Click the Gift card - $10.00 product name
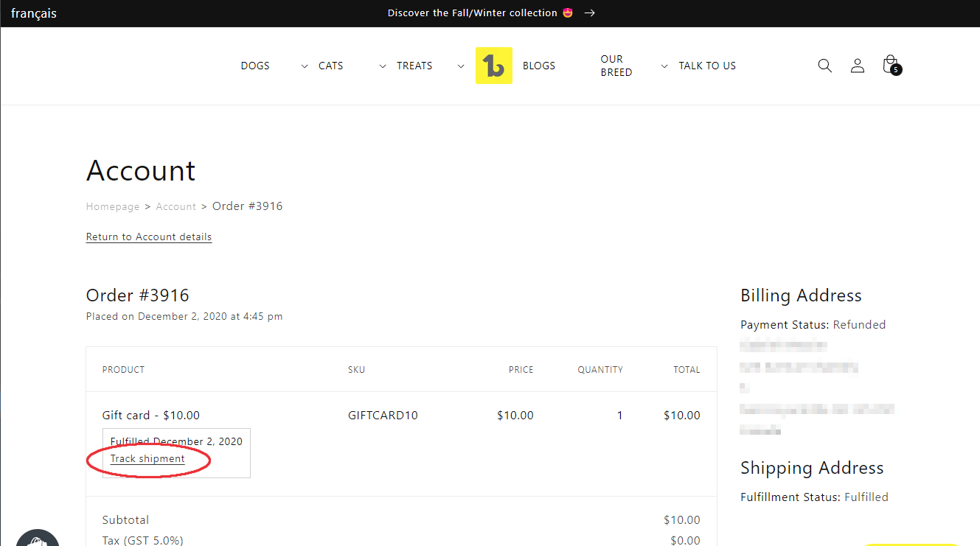 click(x=150, y=415)
